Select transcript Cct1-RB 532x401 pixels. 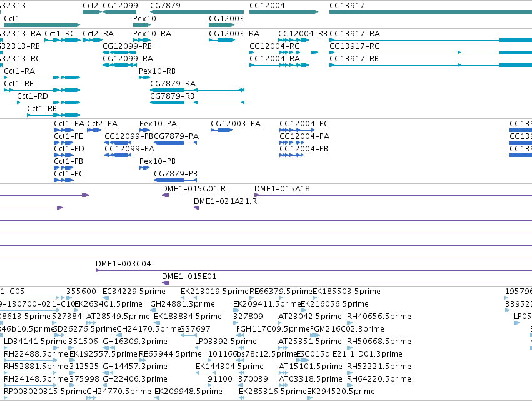click(42, 109)
